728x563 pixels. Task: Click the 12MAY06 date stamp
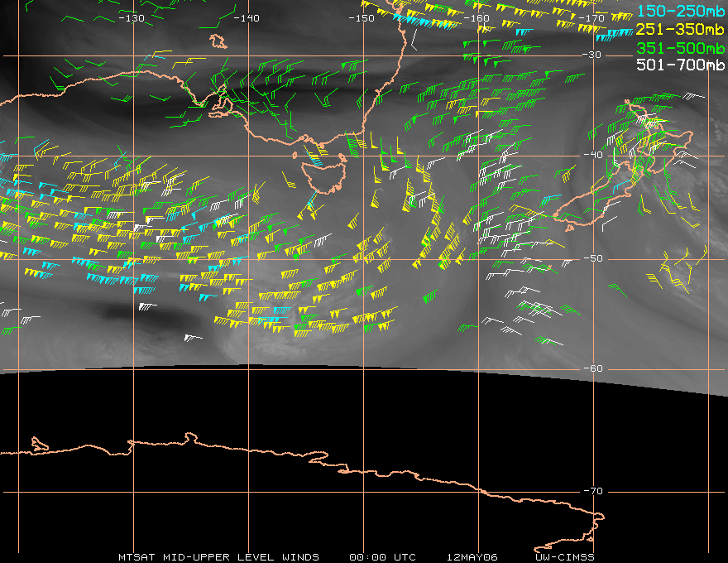point(472,557)
